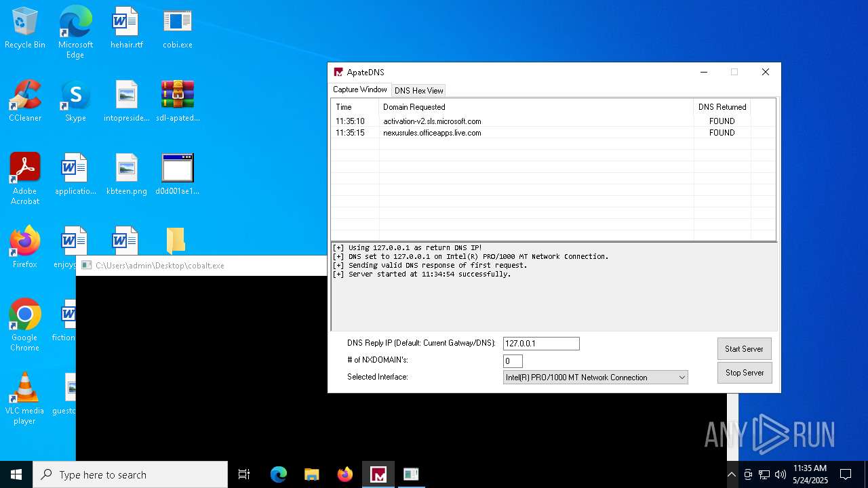Viewport: 868px width, 488px height.
Task: Select the sdl-apated WinRAR archive icon
Action: pos(177,101)
